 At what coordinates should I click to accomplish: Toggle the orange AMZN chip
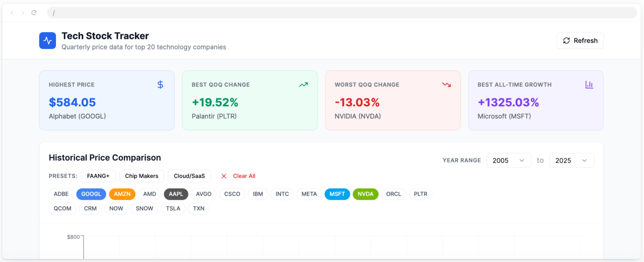pyautogui.click(x=122, y=194)
